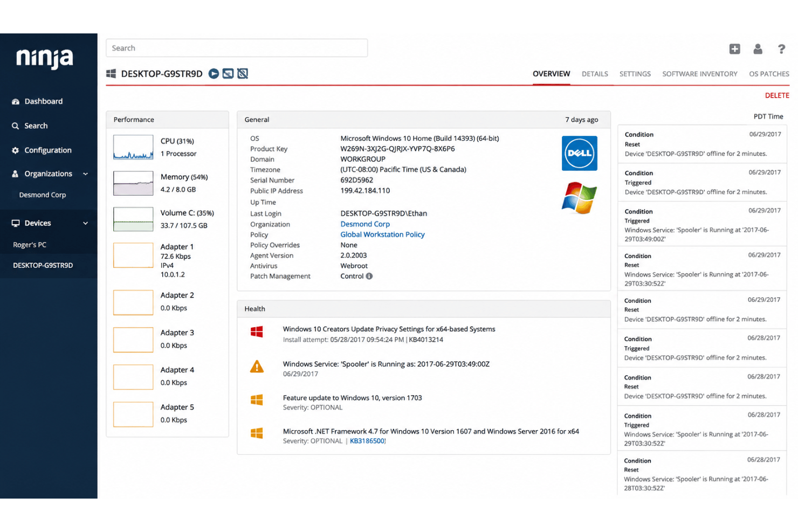Switch to the SETTINGS tab
This screenshot has width=798, height=532.
pos(635,74)
